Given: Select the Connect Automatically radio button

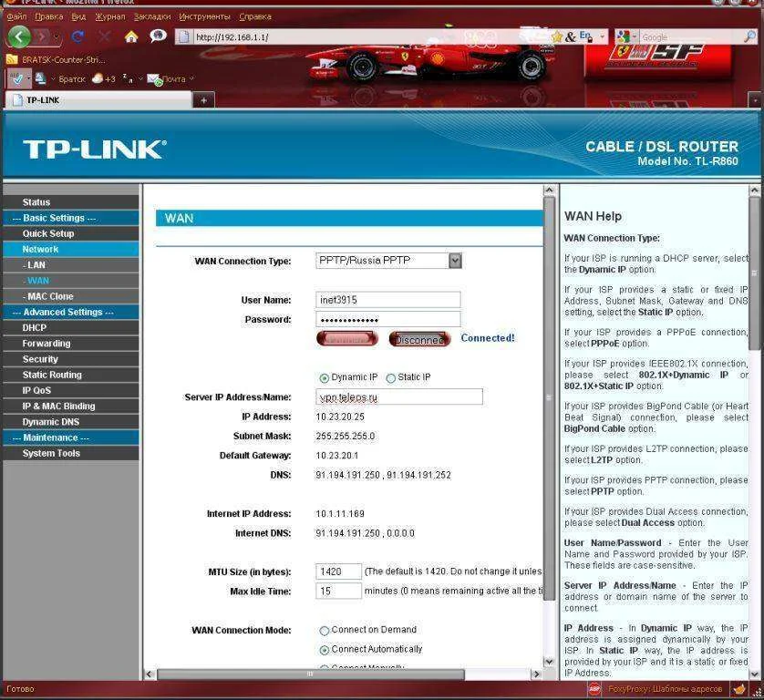Looking at the screenshot, I should (x=324, y=650).
